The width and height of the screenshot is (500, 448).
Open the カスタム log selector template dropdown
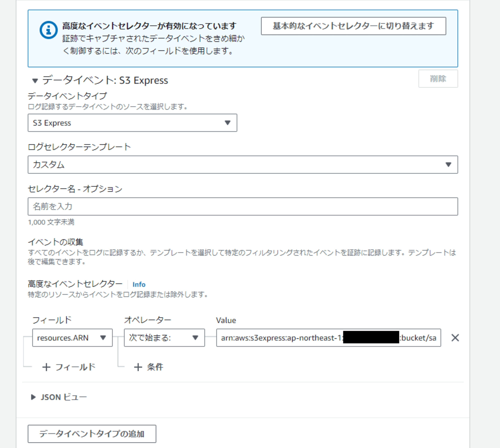click(243, 165)
